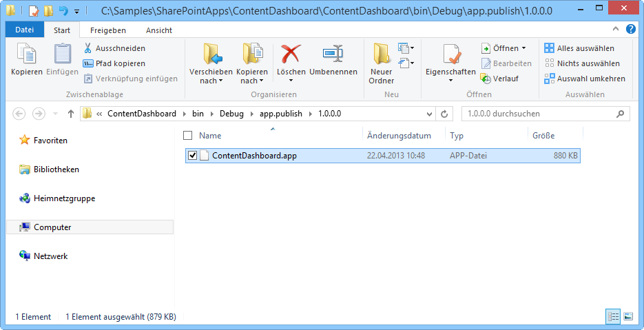Switch to the details view icon
The width and height of the screenshot is (644, 330).
click(x=613, y=316)
